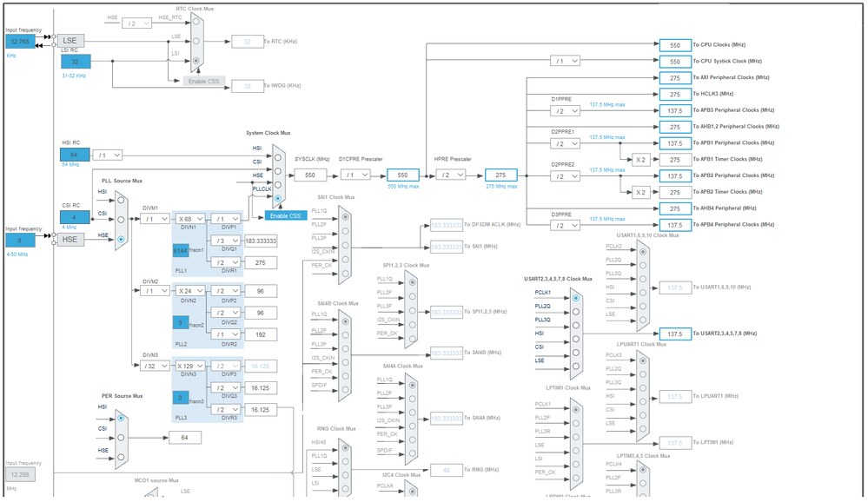Viewport: 868px width, 502px height.
Task: Open the DIVR3 divider dropdown
Action: (225, 410)
